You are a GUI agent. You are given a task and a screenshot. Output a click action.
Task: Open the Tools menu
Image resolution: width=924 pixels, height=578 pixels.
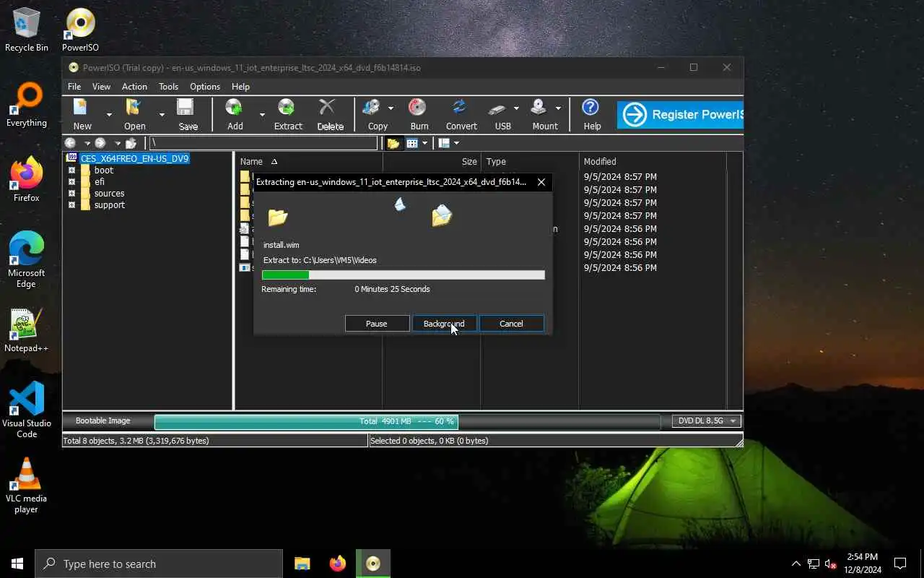pyautogui.click(x=168, y=87)
